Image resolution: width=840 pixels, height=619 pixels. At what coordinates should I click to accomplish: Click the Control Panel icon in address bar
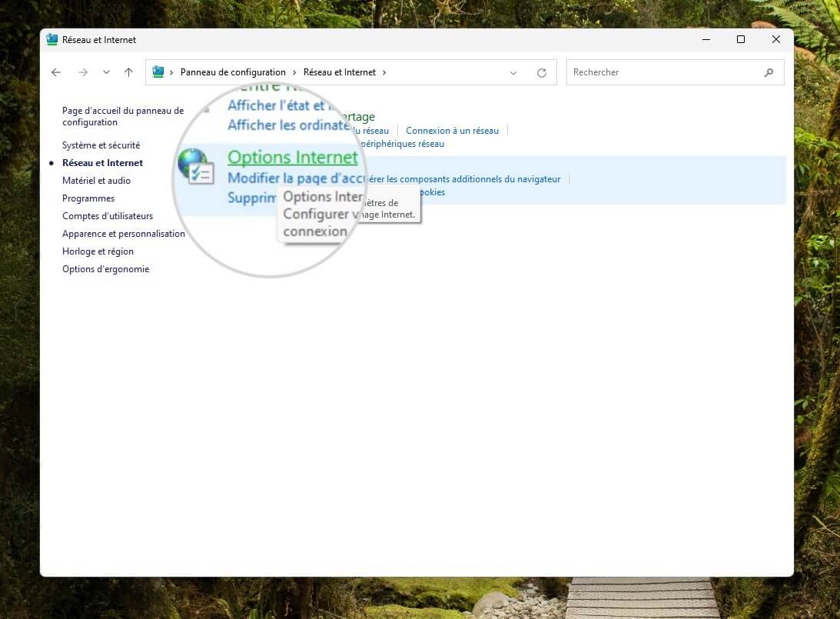[158, 72]
